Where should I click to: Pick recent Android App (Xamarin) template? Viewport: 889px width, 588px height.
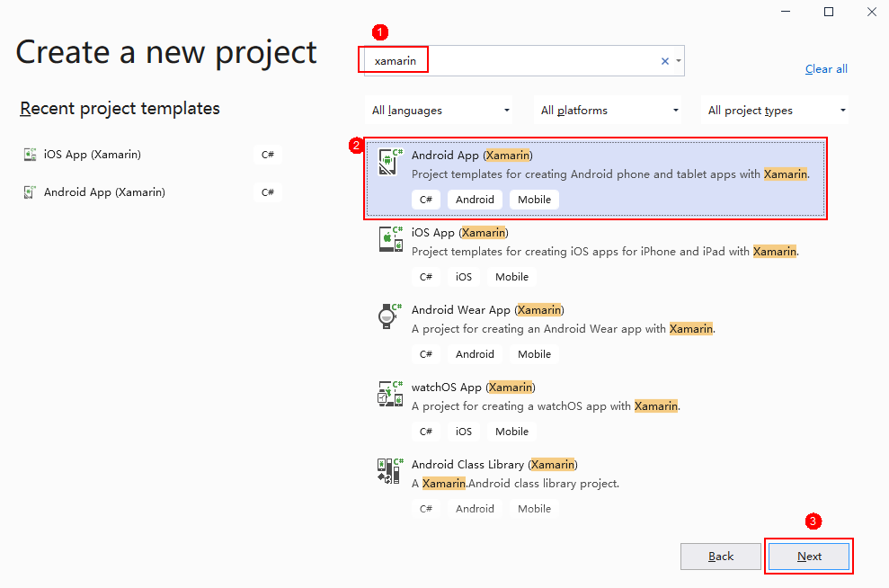[104, 192]
